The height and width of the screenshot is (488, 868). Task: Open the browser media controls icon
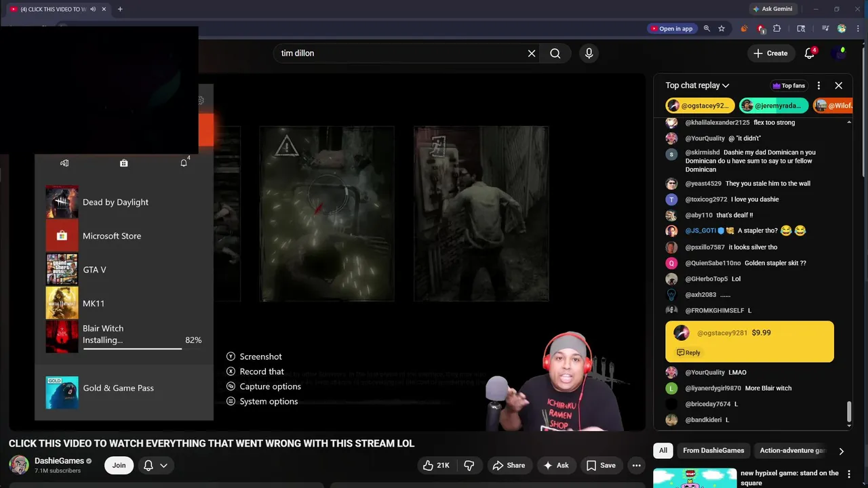click(x=825, y=28)
